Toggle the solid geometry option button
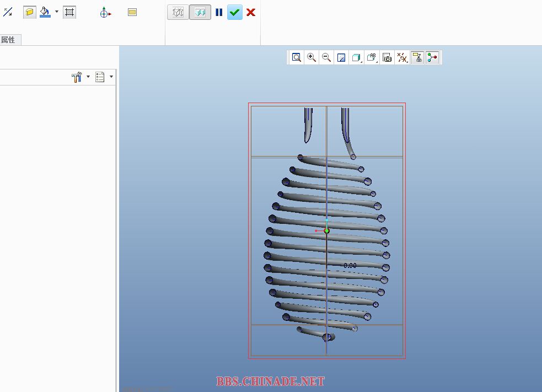This screenshot has width=542, height=392. [x=30, y=12]
